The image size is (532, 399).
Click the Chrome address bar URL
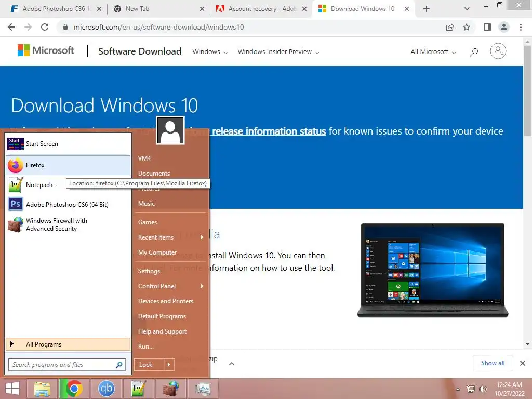click(159, 27)
